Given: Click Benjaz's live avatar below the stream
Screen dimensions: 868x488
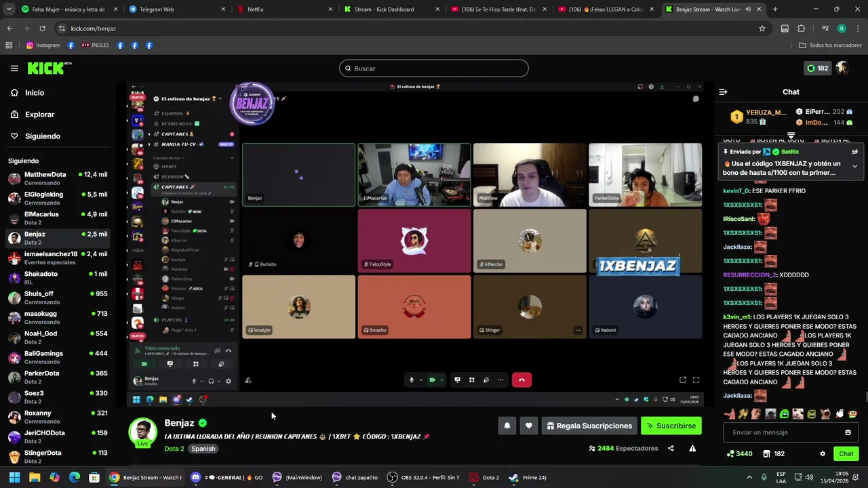Looking at the screenshot, I should click(x=143, y=432).
